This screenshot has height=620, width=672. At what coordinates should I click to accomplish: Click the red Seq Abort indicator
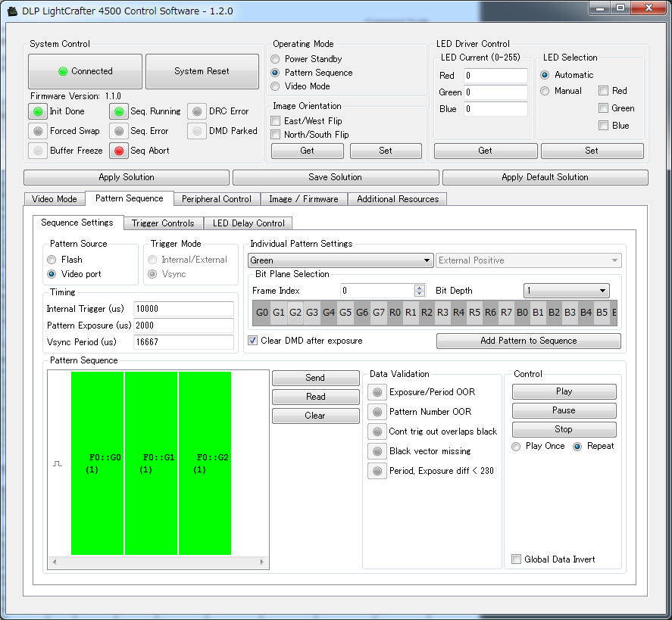pyautogui.click(x=119, y=151)
